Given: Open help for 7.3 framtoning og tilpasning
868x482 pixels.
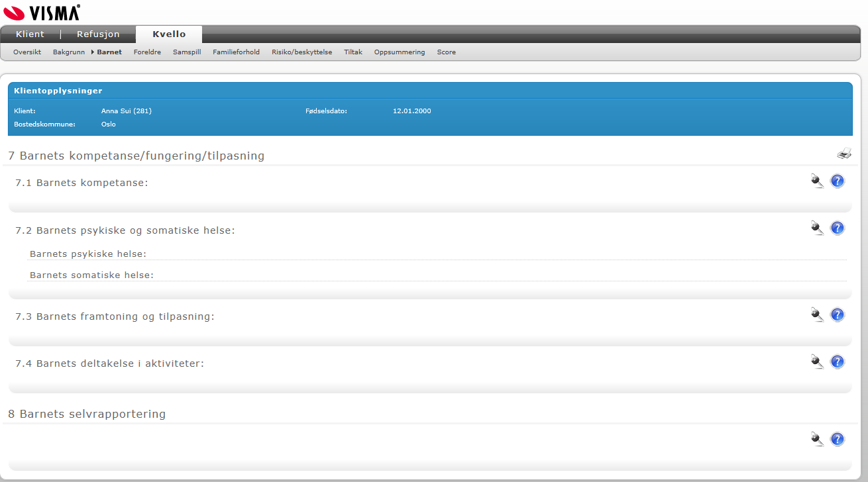Looking at the screenshot, I should coord(838,315).
